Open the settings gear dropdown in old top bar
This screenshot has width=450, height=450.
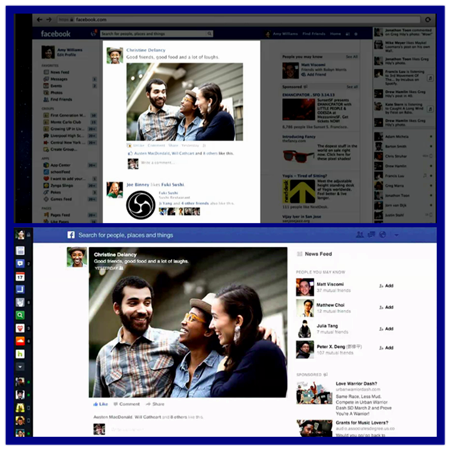point(356,34)
